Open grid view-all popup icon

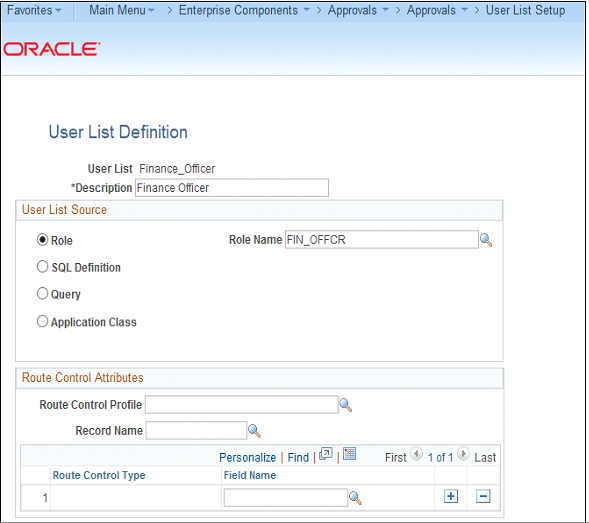pos(325,454)
